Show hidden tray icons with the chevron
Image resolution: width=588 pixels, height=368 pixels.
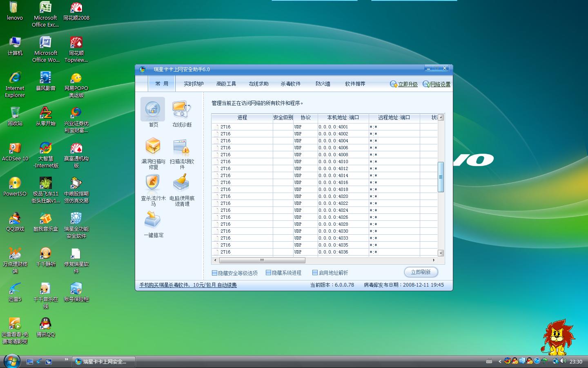(499, 361)
